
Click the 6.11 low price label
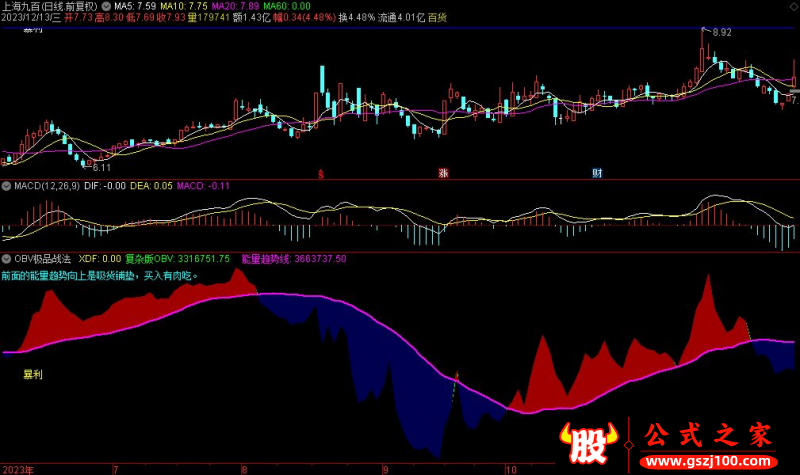(101, 167)
